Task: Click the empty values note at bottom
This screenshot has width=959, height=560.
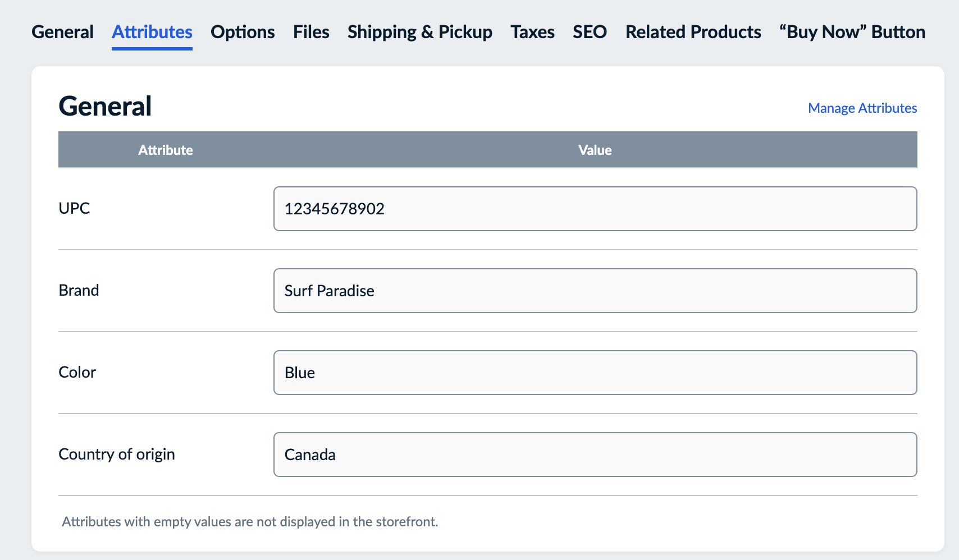Action: (x=250, y=521)
